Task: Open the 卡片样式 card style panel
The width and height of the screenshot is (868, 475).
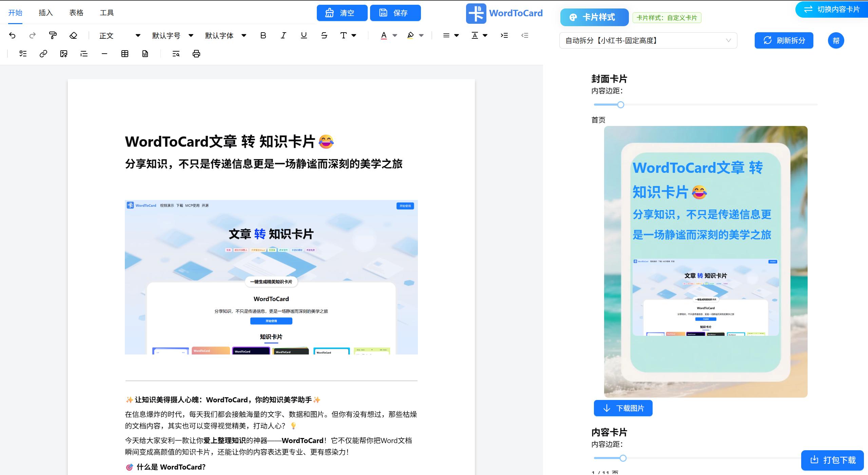Action: pos(594,17)
